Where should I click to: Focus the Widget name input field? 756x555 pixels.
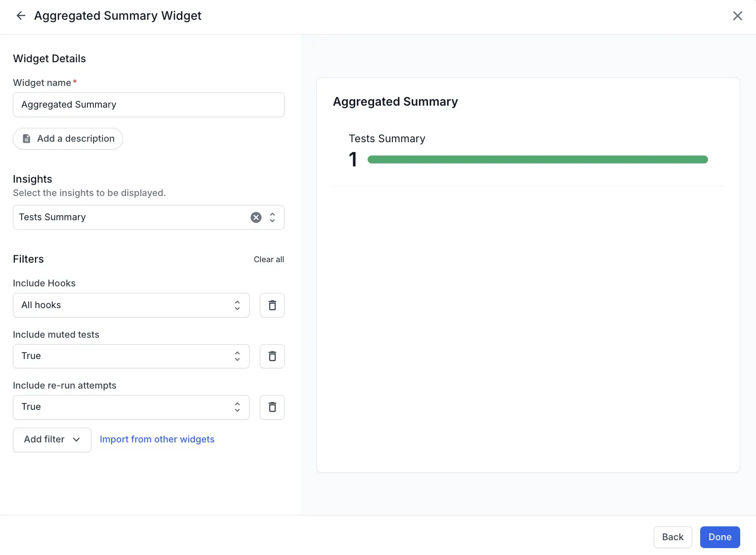(x=148, y=105)
